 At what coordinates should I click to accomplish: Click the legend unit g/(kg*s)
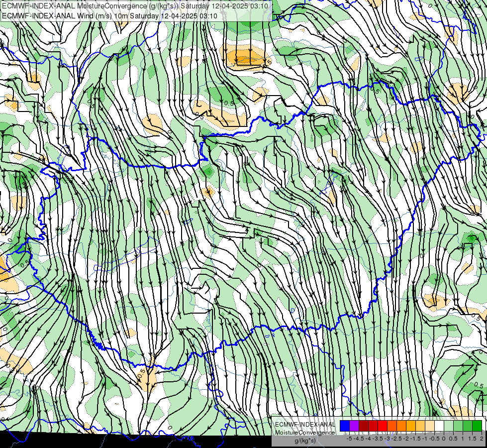coord(305,441)
